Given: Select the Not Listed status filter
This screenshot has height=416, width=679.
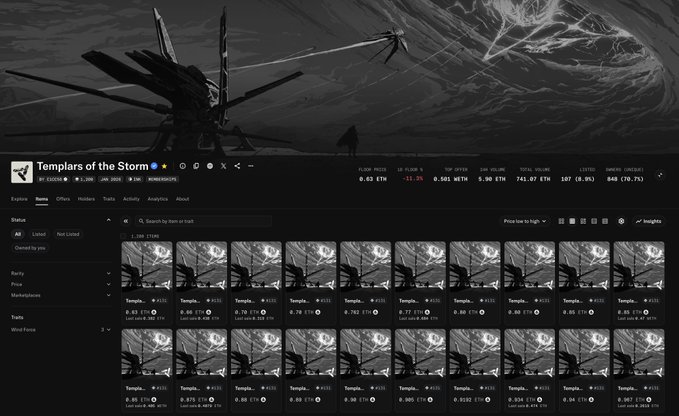Looking at the screenshot, I should pyautogui.click(x=68, y=234).
